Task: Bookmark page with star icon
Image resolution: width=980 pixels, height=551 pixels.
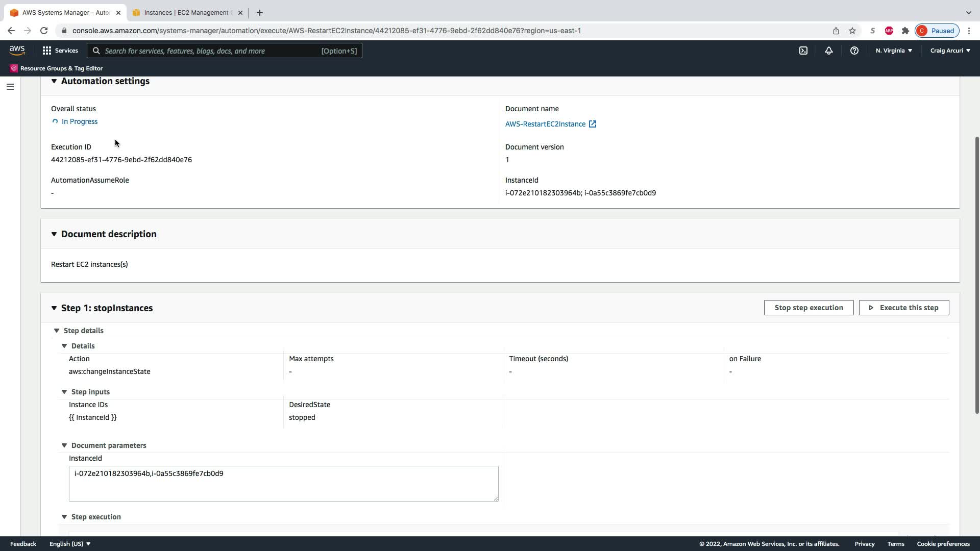Action: tap(852, 31)
